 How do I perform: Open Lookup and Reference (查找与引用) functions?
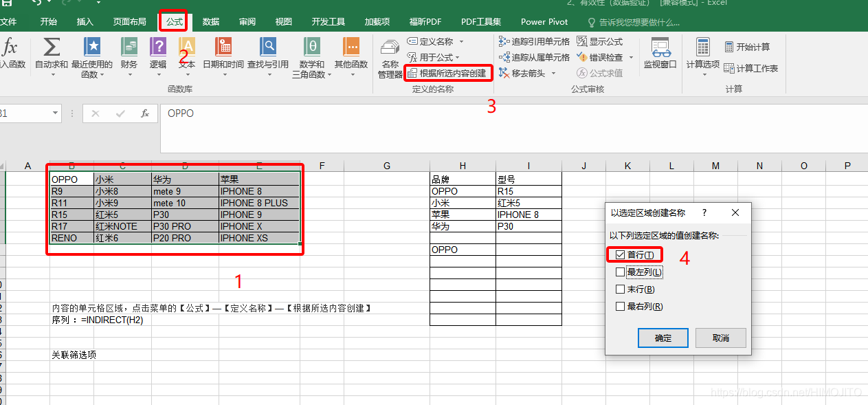point(268,47)
